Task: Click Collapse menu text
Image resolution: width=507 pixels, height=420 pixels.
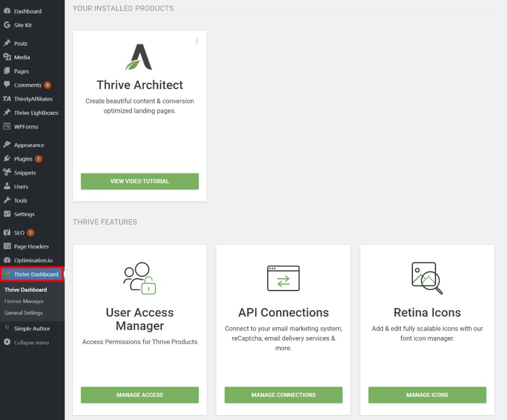Action: coord(32,343)
